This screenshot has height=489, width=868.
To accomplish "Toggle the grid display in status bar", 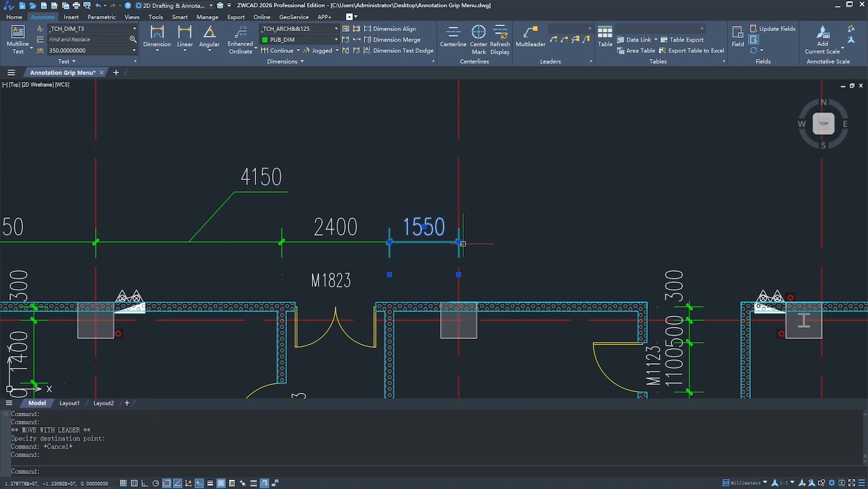I will pos(123,483).
